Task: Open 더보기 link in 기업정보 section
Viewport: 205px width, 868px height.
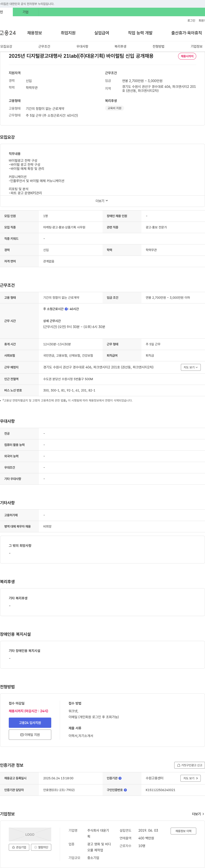Action: pyautogui.click(x=198, y=814)
